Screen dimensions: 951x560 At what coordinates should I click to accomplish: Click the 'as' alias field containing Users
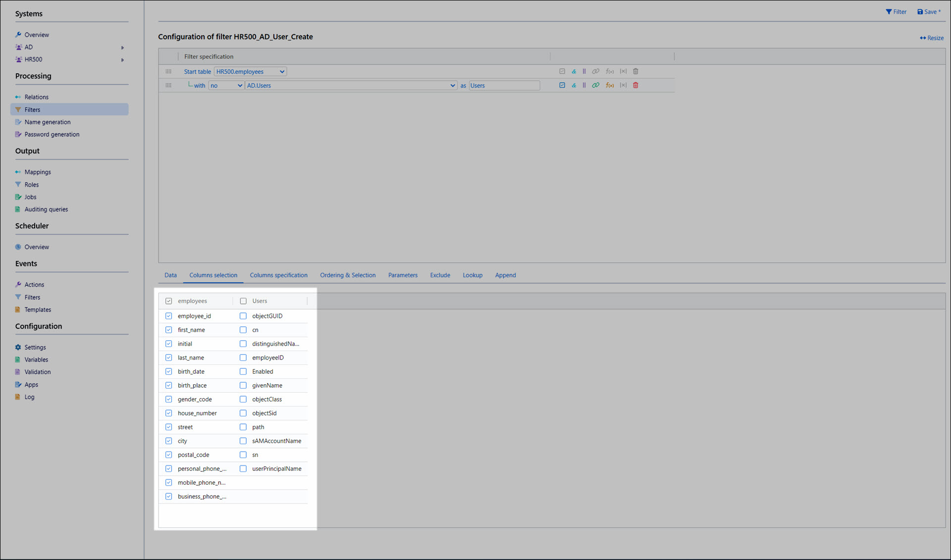504,85
